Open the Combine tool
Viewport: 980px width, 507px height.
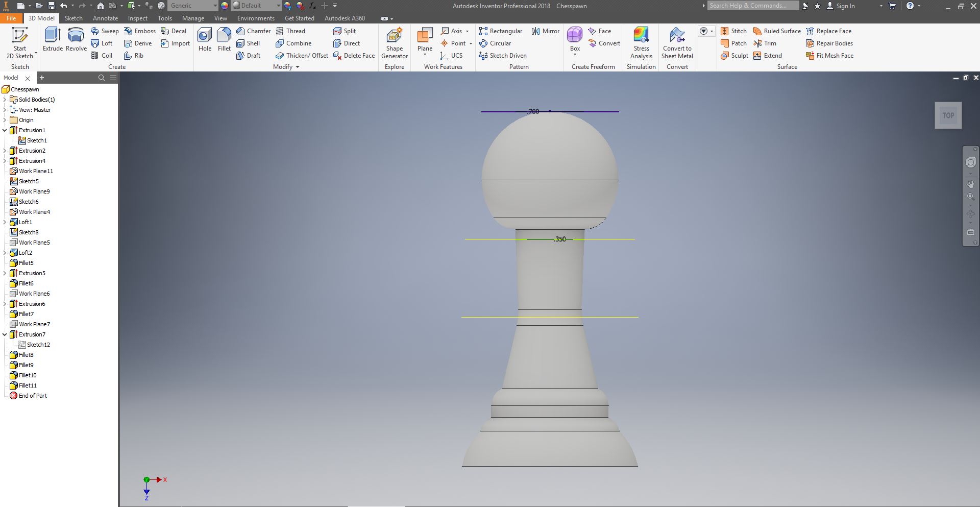(x=293, y=43)
